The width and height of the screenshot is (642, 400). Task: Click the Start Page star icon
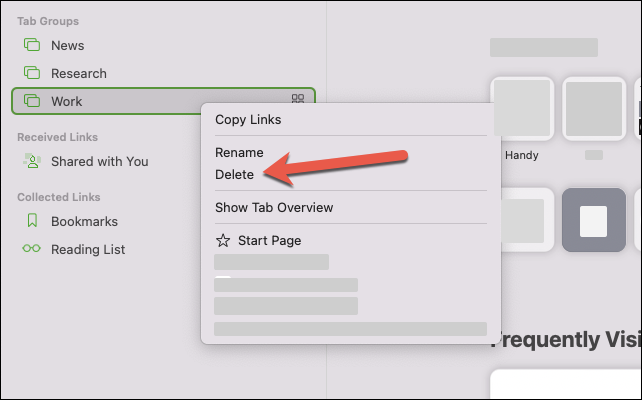(223, 240)
